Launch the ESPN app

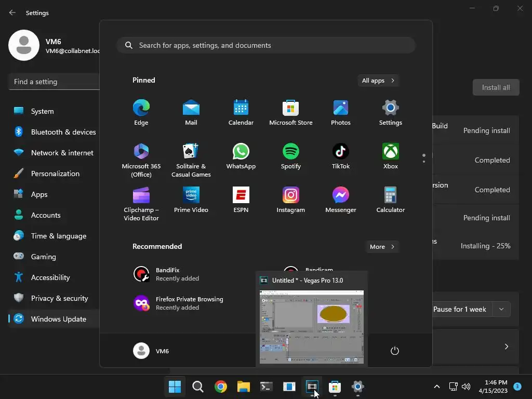pos(241,200)
